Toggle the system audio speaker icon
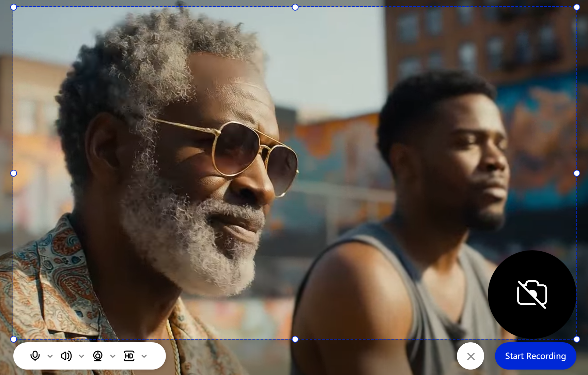Screen dimensions: 588x375 click(66, 356)
